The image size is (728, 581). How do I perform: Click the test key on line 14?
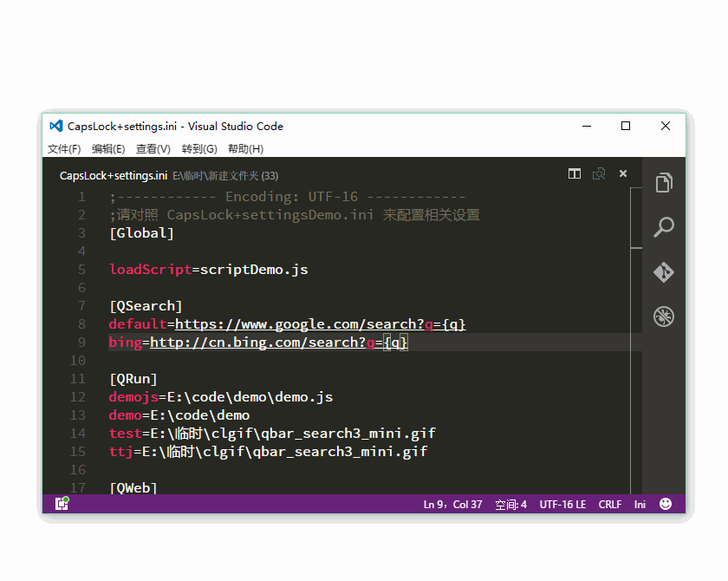click(x=126, y=434)
